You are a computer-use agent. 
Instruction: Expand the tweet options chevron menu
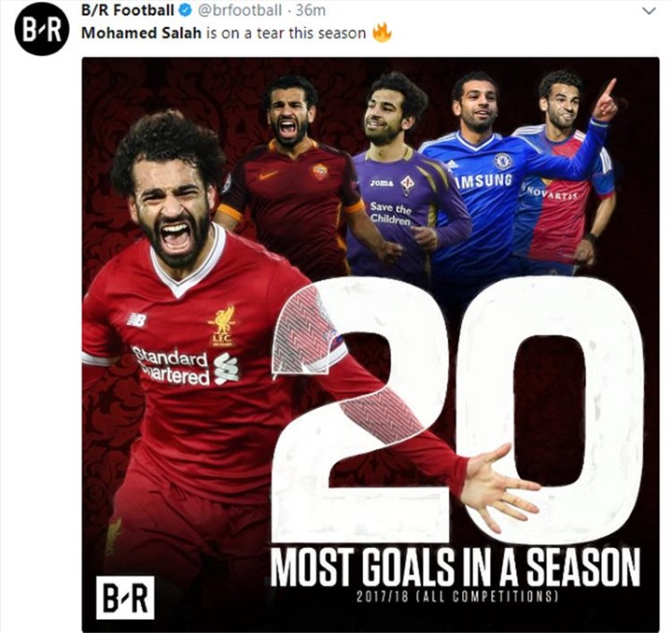pyautogui.click(x=650, y=11)
